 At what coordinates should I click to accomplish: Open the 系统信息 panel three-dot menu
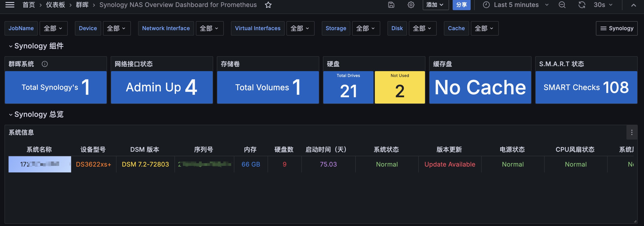[631, 132]
